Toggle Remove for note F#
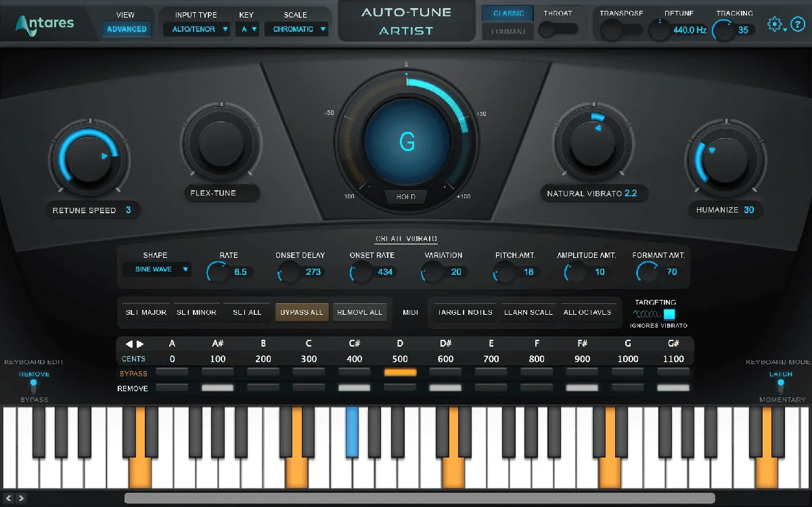Viewport: 812px width, 507px height. 582,388
